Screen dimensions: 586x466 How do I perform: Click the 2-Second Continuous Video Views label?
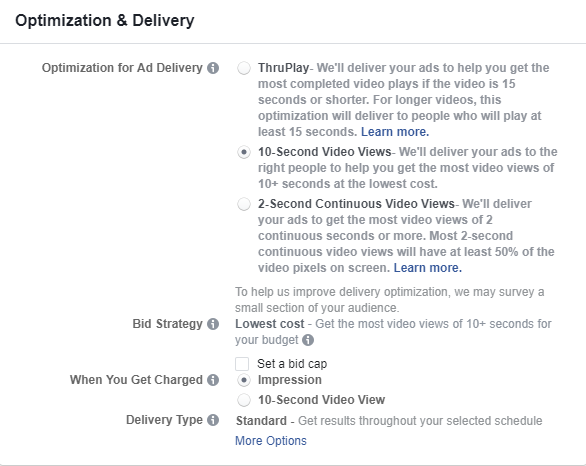[x=356, y=204]
